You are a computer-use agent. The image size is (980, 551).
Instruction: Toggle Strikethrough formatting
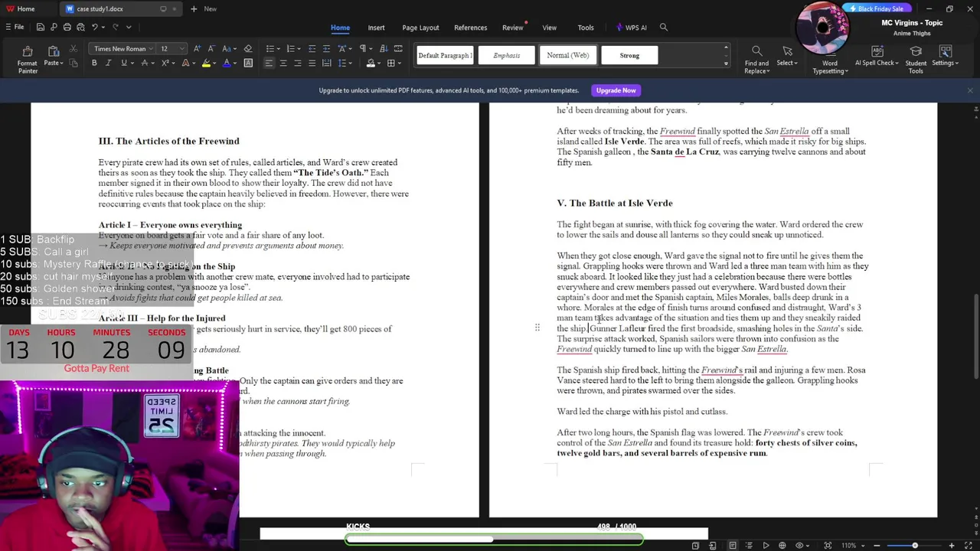(143, 63)
